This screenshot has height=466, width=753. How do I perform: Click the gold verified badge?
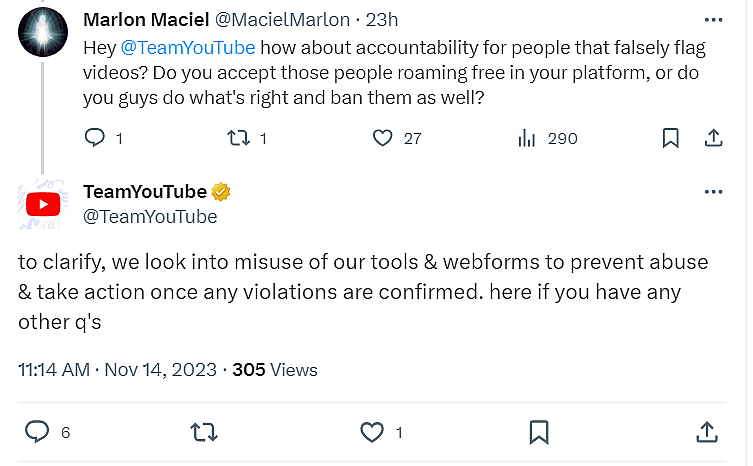(221, 192)
